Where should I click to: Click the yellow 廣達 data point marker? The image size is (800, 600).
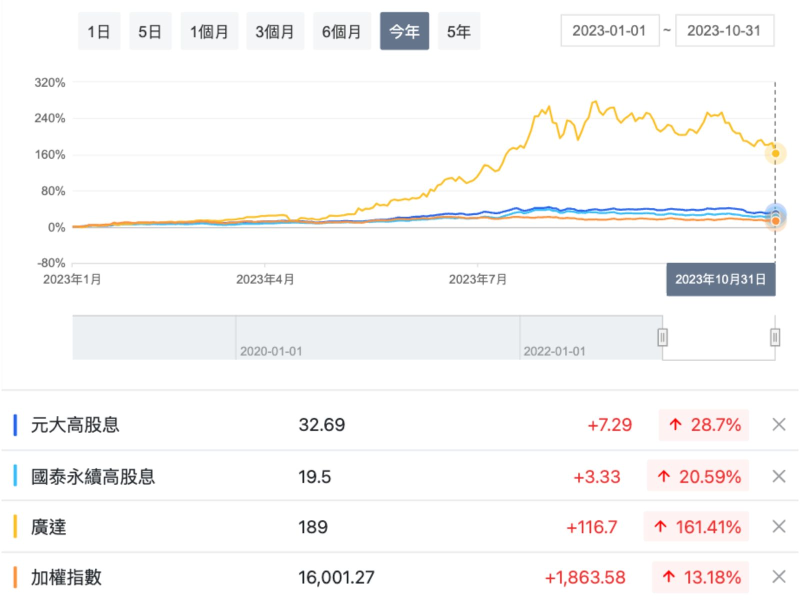tap(775, 153)
